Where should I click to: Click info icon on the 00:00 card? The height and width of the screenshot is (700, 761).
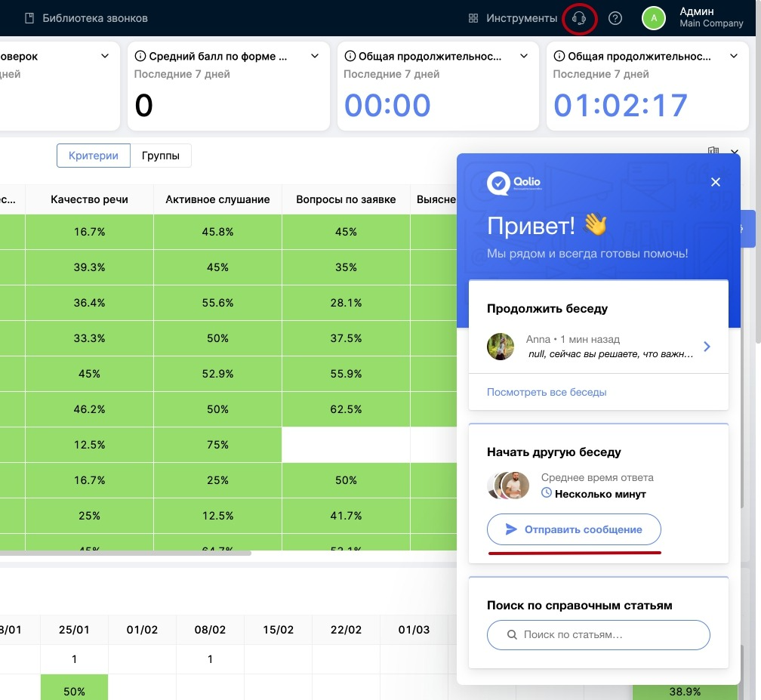click(x=350, y=57)
